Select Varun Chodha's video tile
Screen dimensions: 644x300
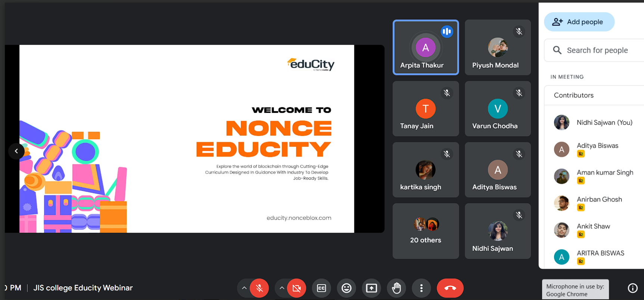tap(498, 109)
